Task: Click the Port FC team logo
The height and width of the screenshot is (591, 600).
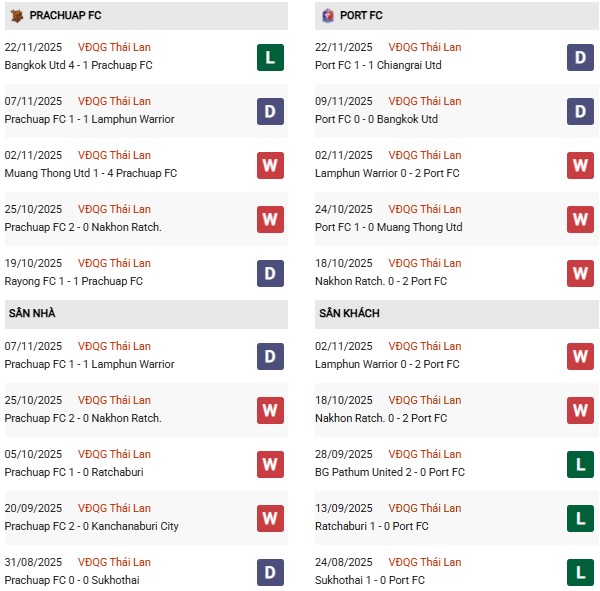Action: pos(327,16)
